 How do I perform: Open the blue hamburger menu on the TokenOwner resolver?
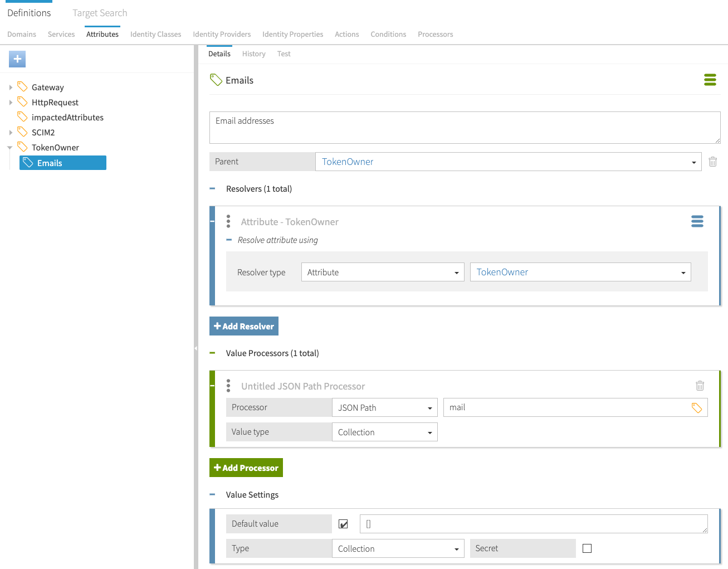[x=697, y=221]
